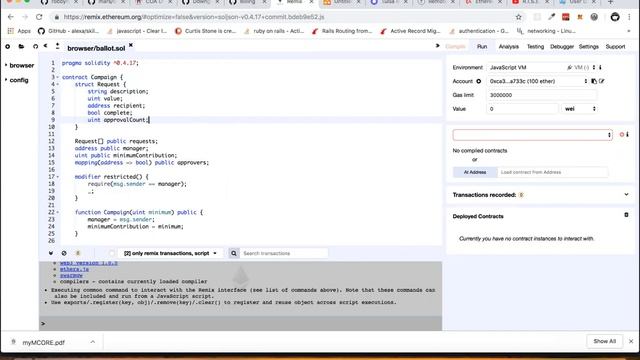Collapse the right panel using the arrow icon
This screenshot has width=640, height=360.
pos(438,46)
